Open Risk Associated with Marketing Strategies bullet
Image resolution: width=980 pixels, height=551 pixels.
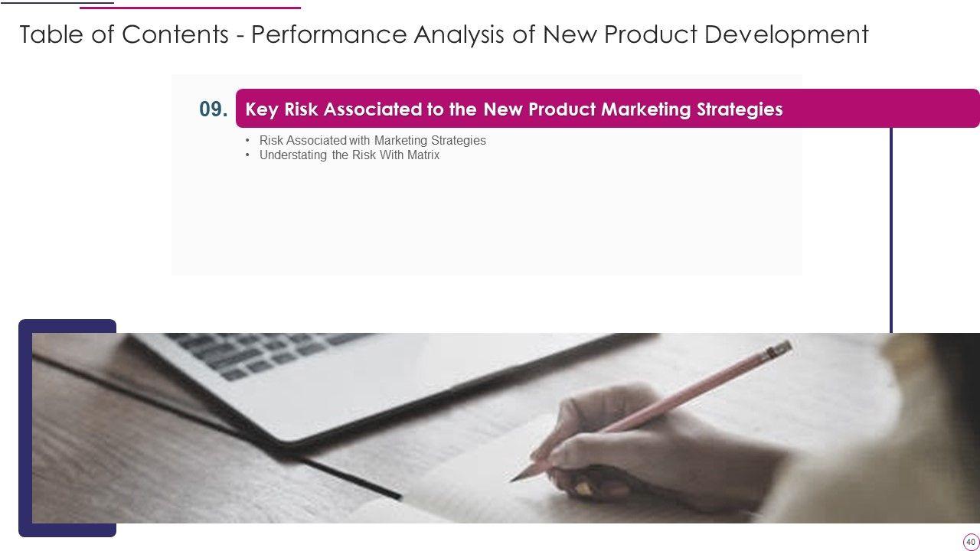tap(372, 141)
